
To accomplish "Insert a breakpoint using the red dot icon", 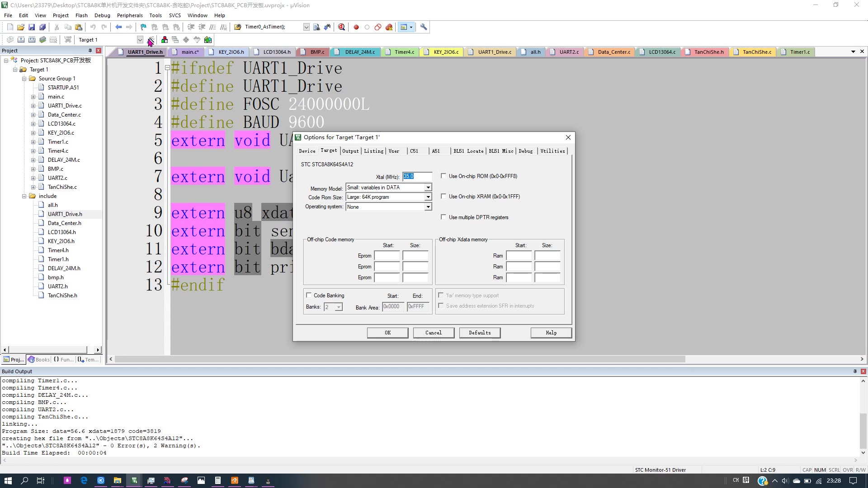I will pos(356,27).
